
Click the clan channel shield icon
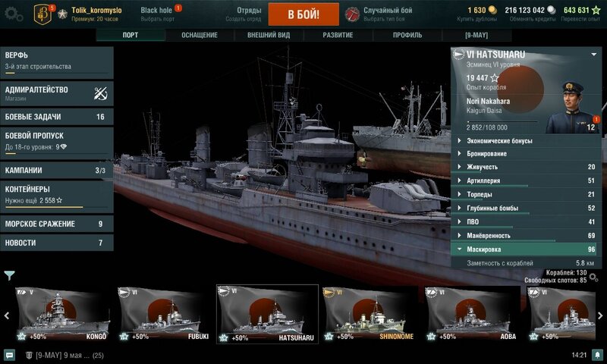point(29,355)
